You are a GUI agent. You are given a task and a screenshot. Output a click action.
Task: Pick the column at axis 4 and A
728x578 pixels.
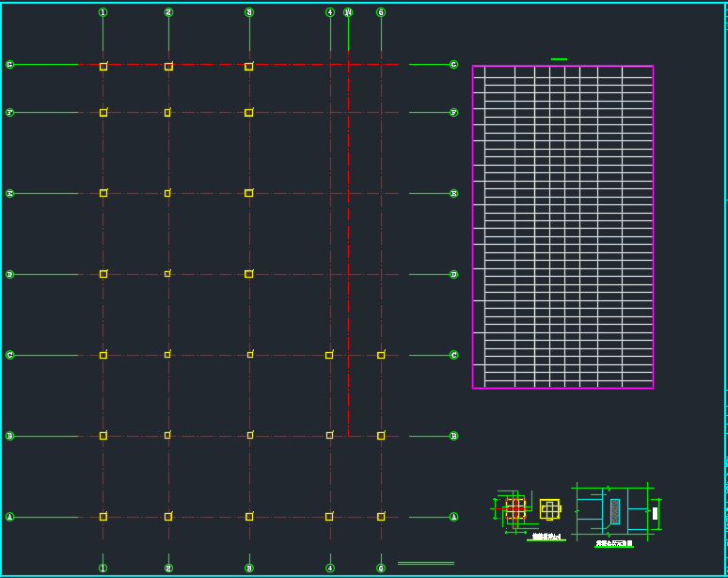point(329,516)
